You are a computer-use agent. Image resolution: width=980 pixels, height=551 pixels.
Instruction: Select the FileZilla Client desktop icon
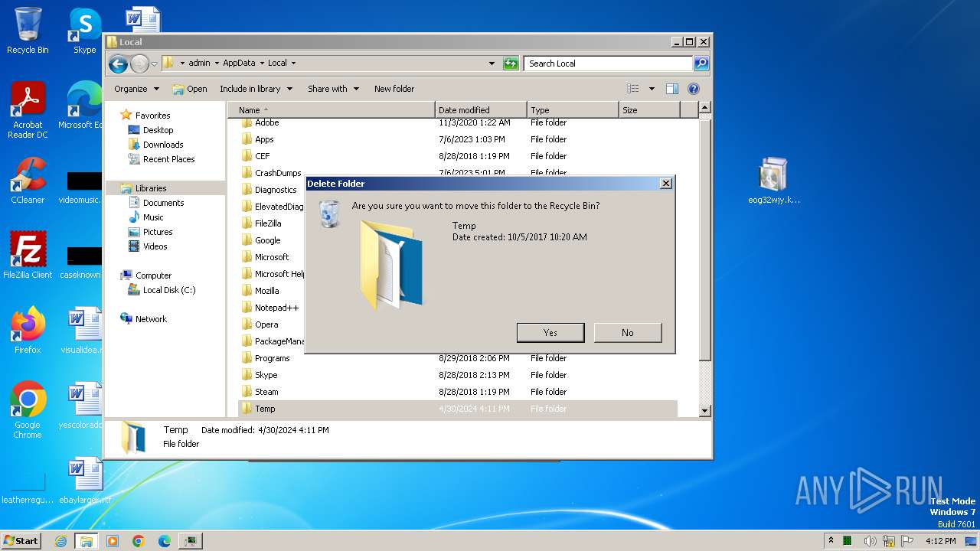coord(28,256)
